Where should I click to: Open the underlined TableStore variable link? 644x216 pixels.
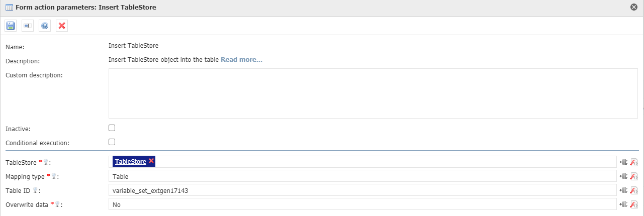pyautogui.click(x=130, y=161)
